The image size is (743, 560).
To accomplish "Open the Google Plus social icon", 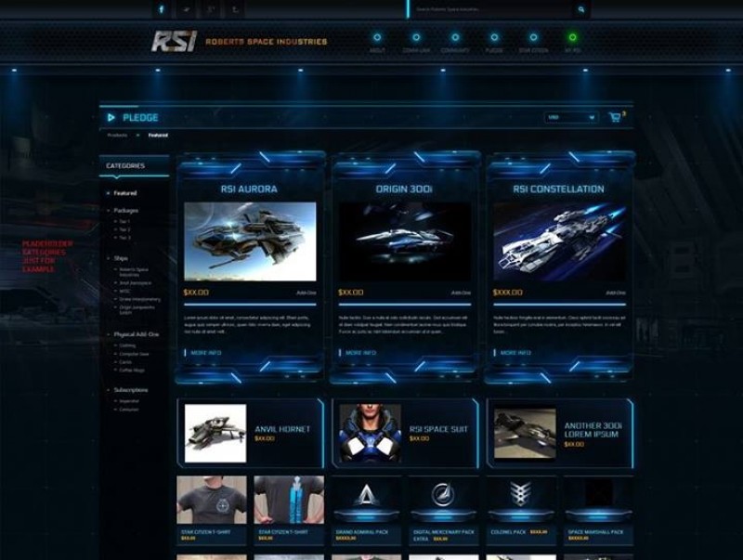I will click(211, 9).
